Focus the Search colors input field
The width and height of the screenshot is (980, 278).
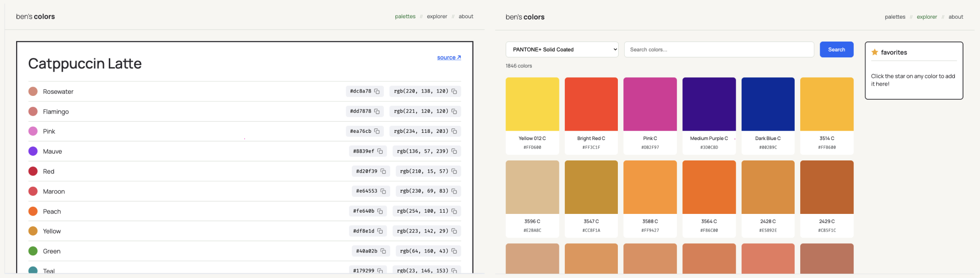point(719,50)
